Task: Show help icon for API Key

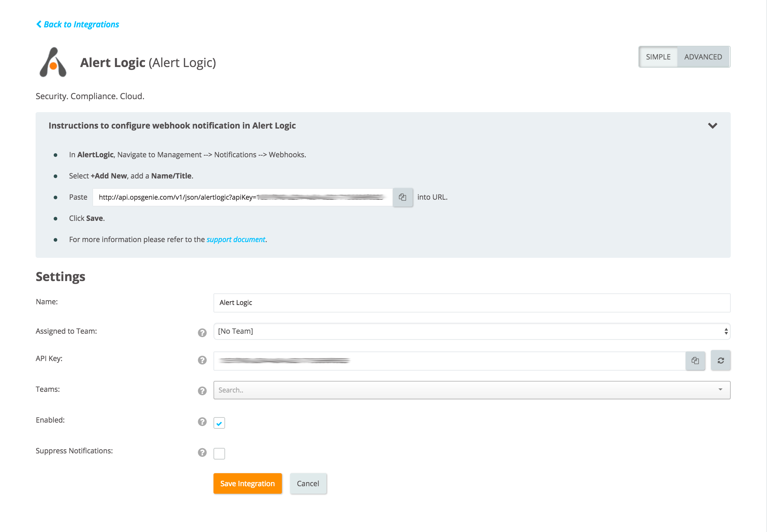Action: pyautogui.click(x=202, y=360)
